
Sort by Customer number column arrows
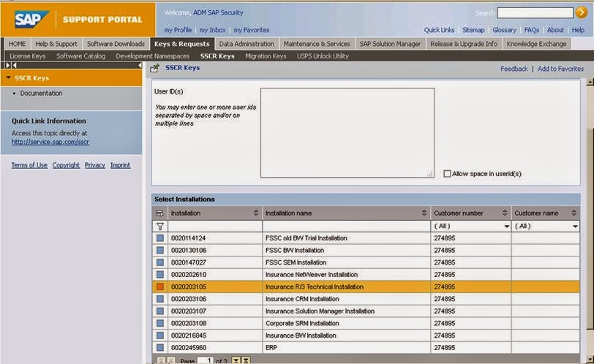[x=505, y=213]
